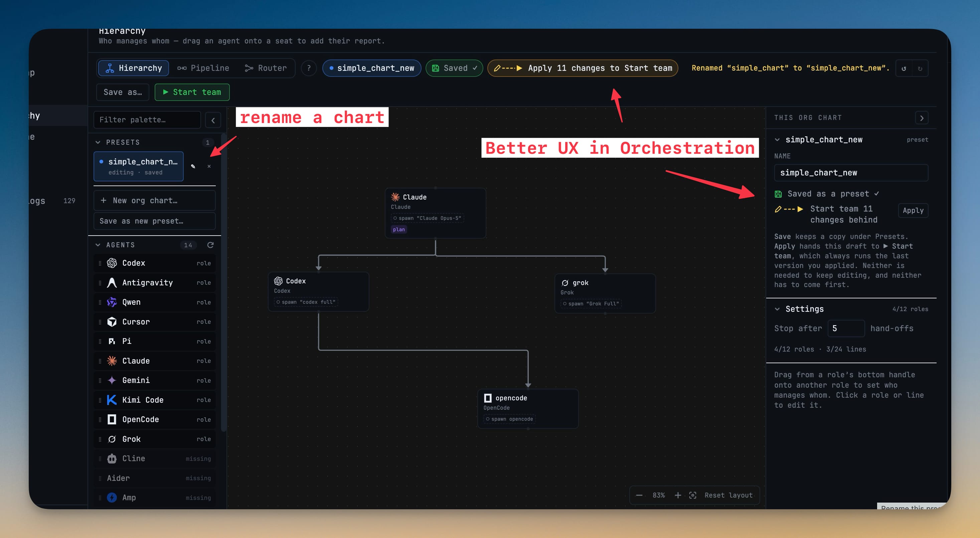Screen dimensions: 980x538
Task: Zoom in with the plus icon
Action: pyautogui.click(x=678, y=495)
